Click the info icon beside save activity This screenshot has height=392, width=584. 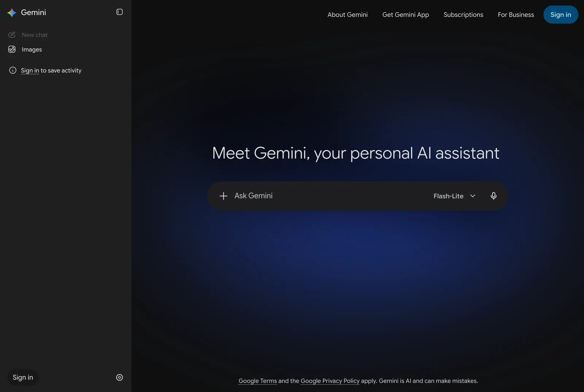tap(13, 70)
